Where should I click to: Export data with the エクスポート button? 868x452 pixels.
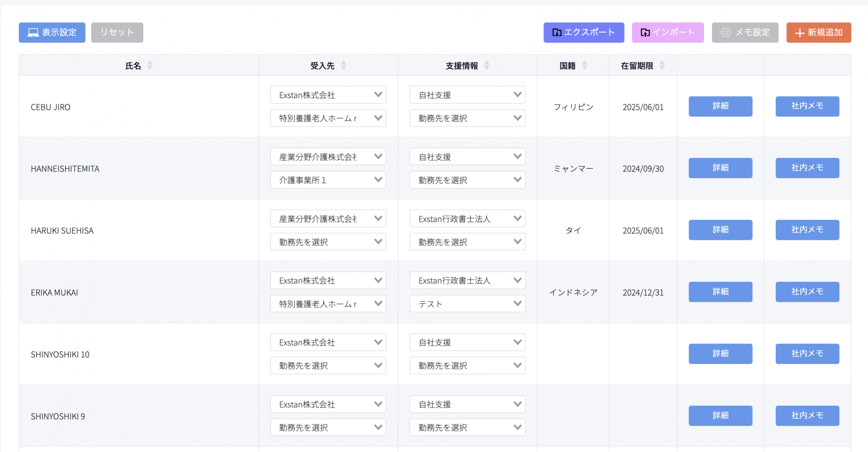(583, 33)
